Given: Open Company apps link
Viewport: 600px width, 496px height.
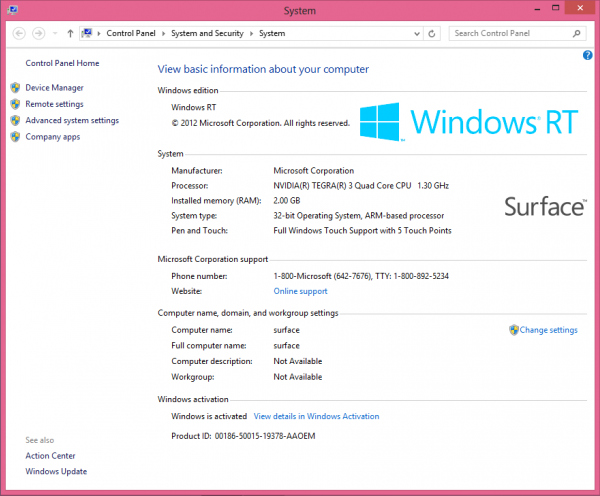Looking at the screenshot, I should (x=53, y=137).
